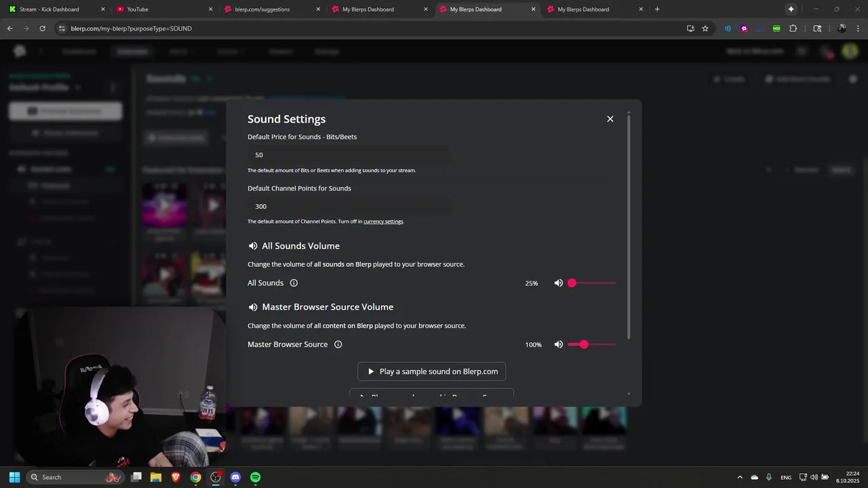This screenshot has height=488, width=868.
Task: Click the 25% All Sounds volume value
Action: 532,283
